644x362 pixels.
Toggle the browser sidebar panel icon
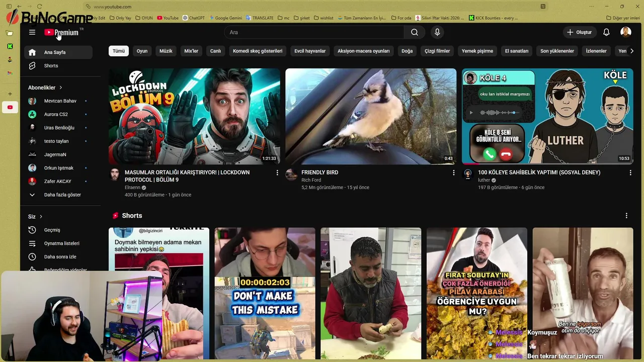pos(9,7)
